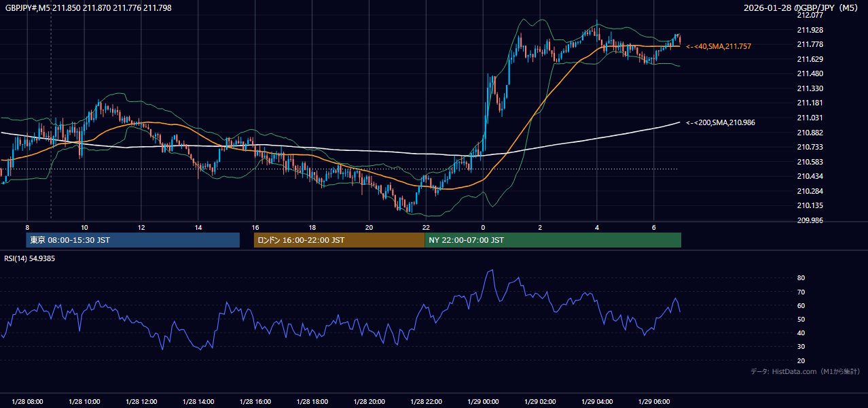This screenshot has width=868, height=408.
Task: Click hour tick 16 under price chart
Action: click(x=255, y=227)
